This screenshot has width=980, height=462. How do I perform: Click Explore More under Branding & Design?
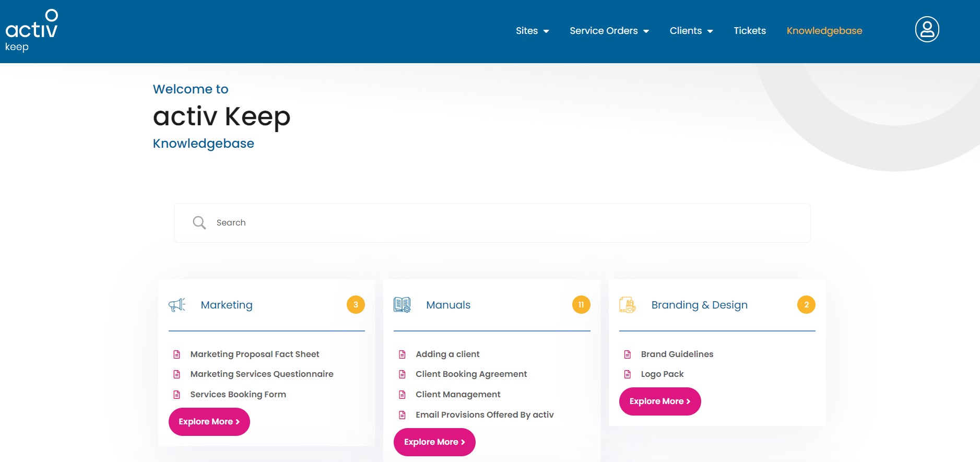660,401
